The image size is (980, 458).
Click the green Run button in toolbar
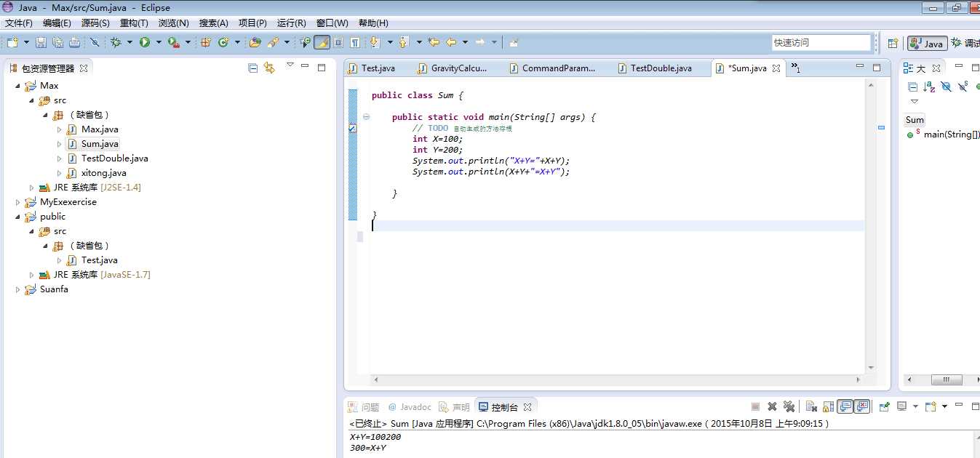point(145,43)
